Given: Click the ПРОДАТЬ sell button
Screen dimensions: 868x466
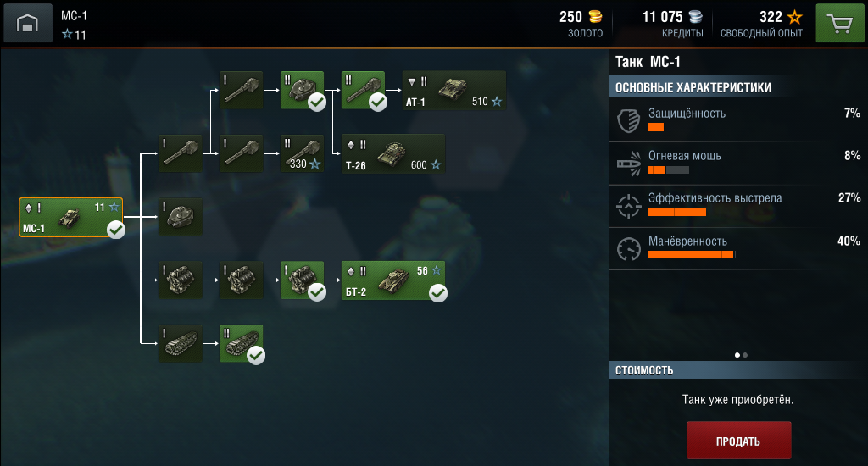Looking at the screenshot, I should pos(738,441).
